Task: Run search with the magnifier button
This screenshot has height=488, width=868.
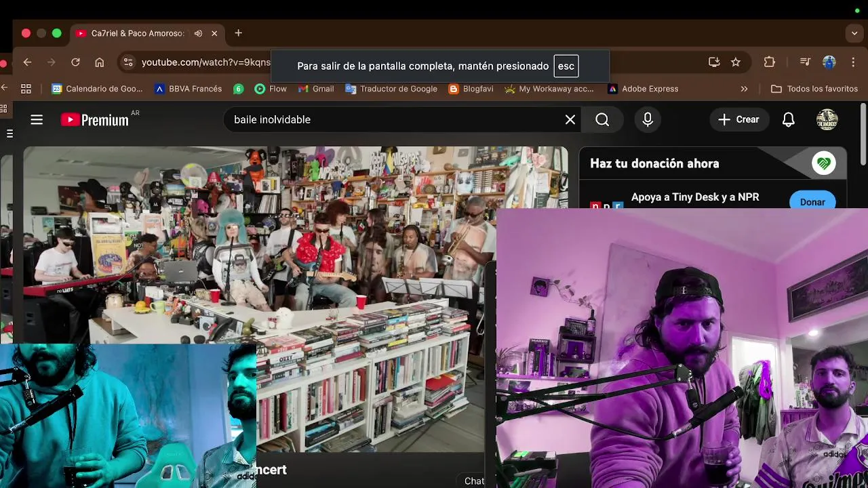Action: [x=602, y=119]
